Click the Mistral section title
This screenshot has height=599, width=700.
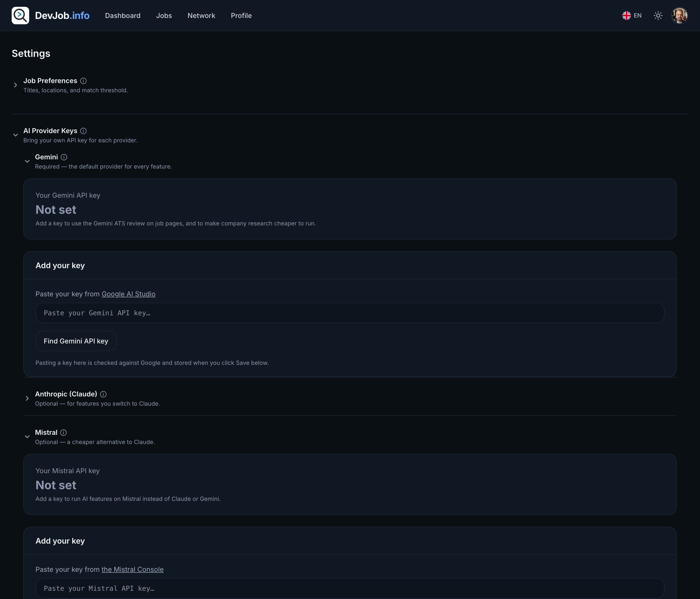coord(46,433)
